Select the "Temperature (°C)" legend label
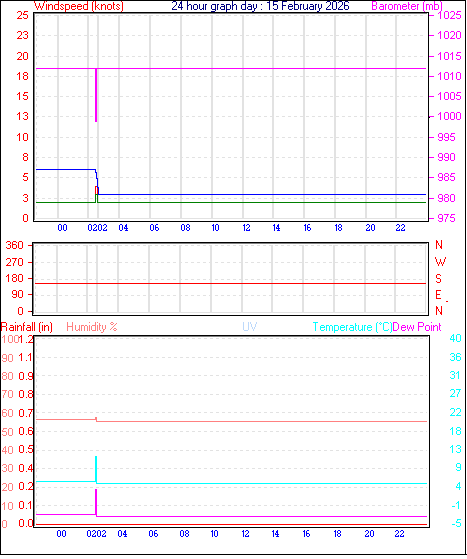This screenshot has height=559, width=467. click(352, 327)
